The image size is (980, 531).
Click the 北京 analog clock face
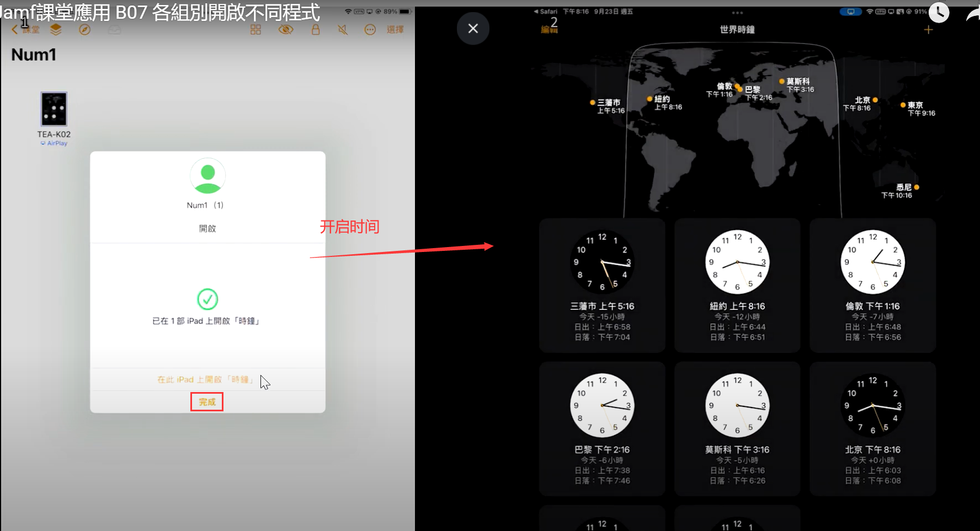pos(872,405)
